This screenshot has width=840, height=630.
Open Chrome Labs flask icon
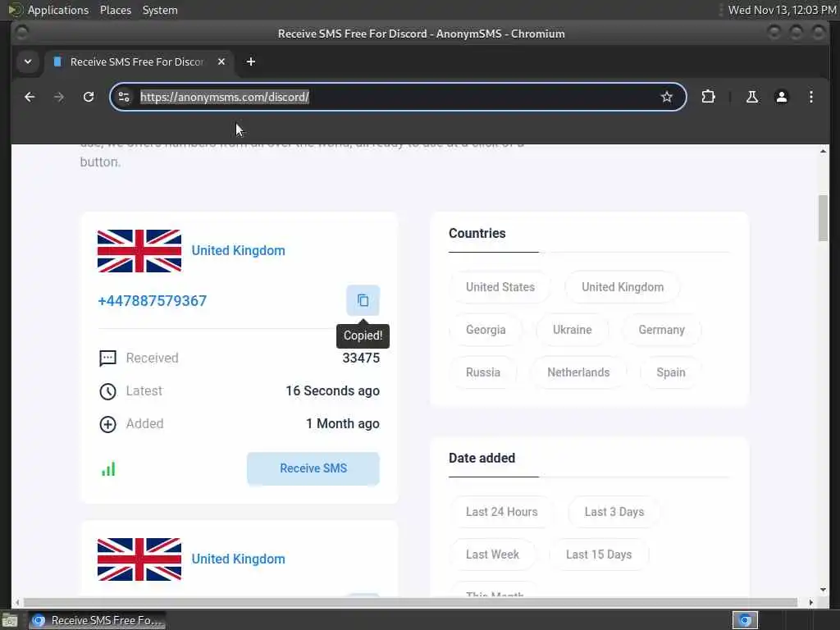[752, 97]
